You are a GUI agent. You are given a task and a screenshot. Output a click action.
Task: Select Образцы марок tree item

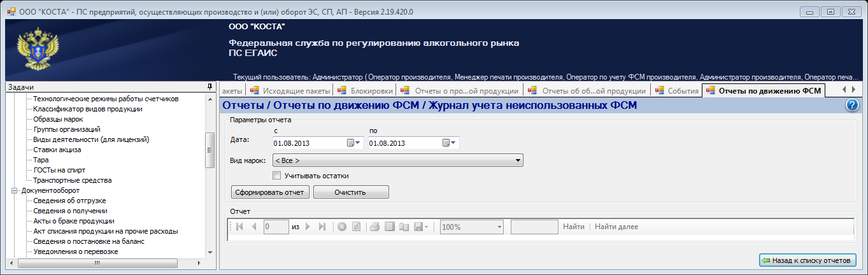(x=58, y=119)
